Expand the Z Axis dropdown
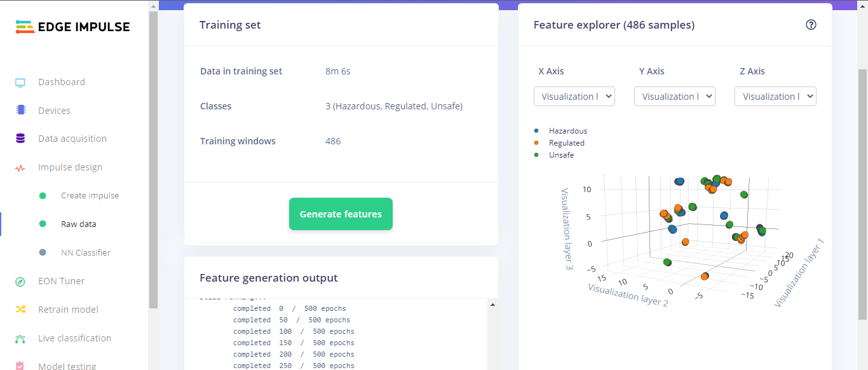 775,97
